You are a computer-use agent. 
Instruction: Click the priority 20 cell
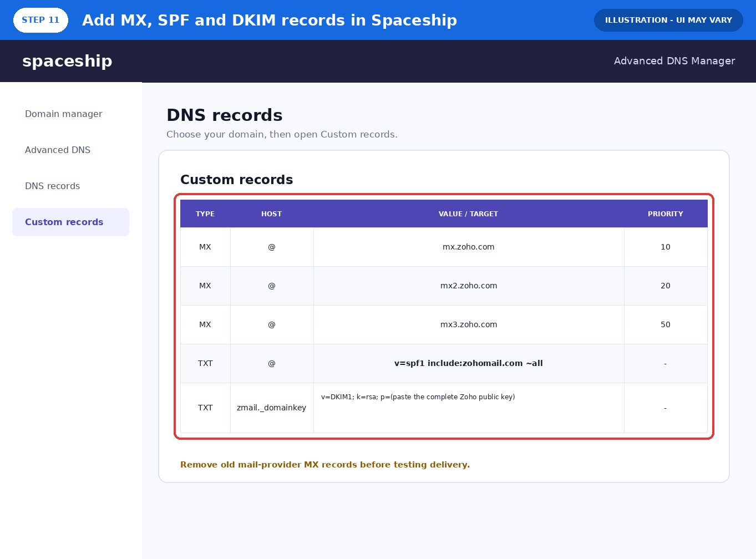666,286
